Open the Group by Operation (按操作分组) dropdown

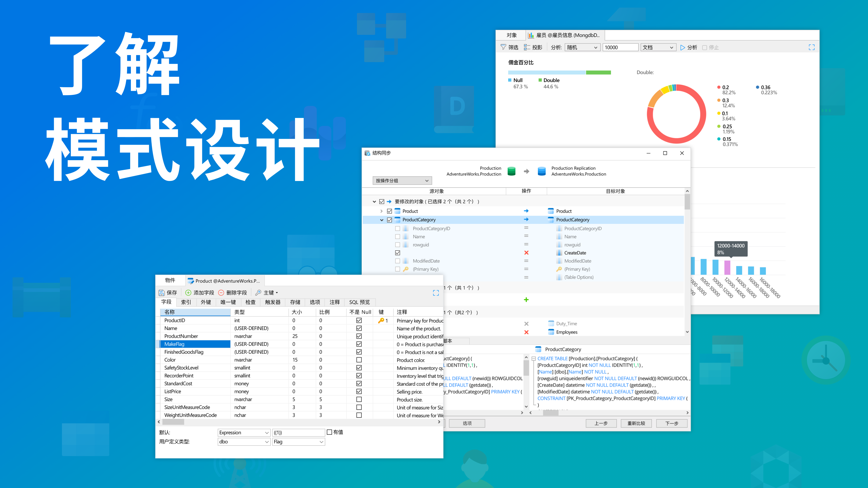tap(402, 181)
